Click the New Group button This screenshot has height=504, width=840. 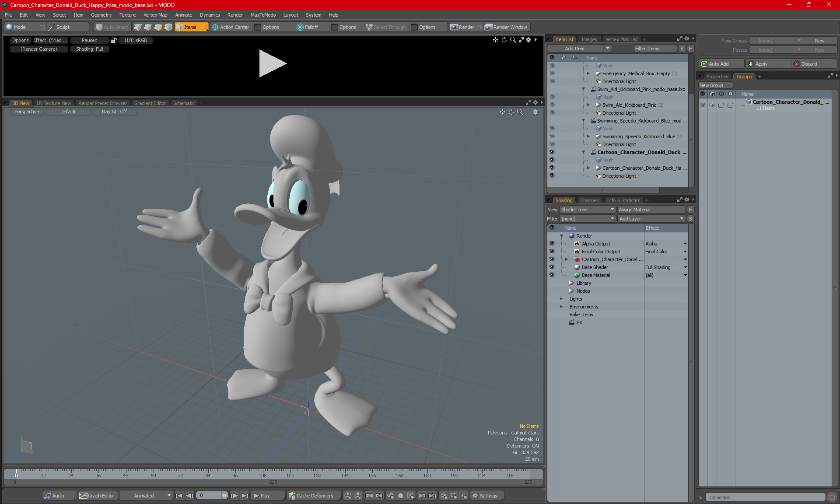pos(715,85)
